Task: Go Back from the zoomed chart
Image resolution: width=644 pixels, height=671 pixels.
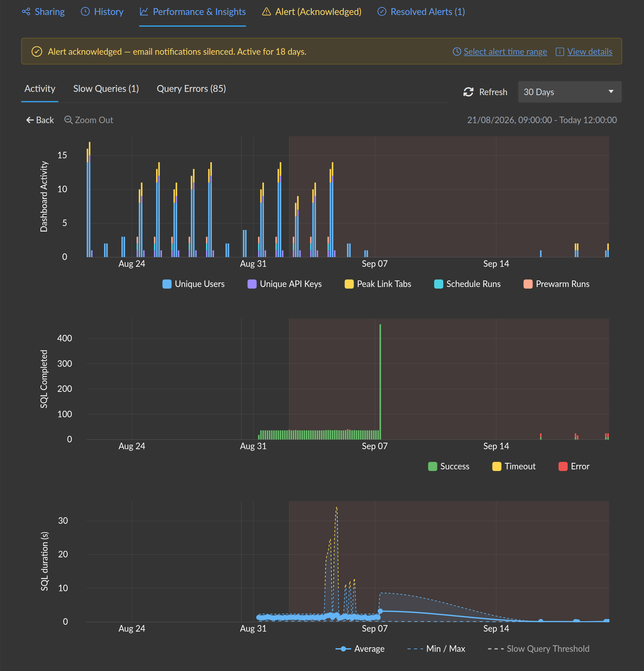Action: pyautogui.click(x=40, y=120)
